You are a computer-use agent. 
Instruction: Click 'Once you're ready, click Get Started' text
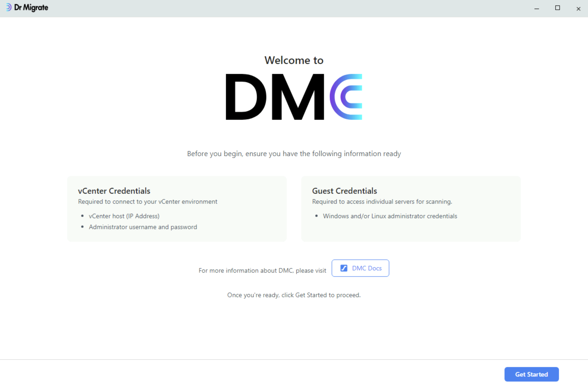tap(294, 295)
